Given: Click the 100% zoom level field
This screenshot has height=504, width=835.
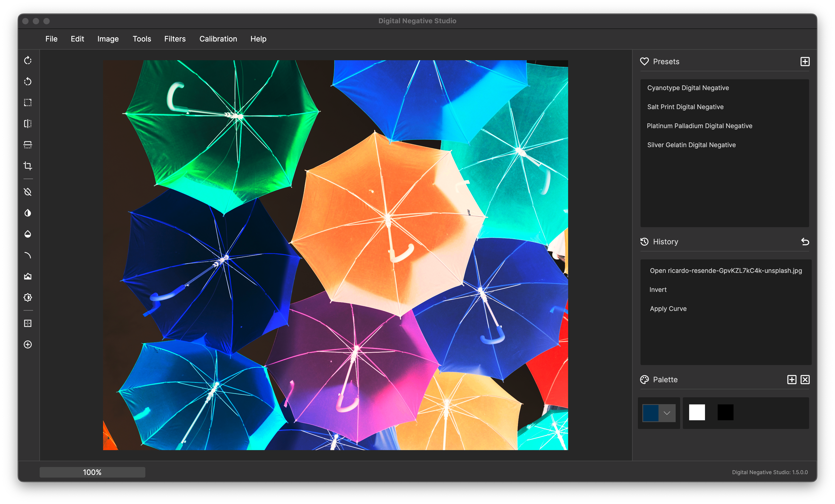Looking at the screenshot, I should pos(92,472).
